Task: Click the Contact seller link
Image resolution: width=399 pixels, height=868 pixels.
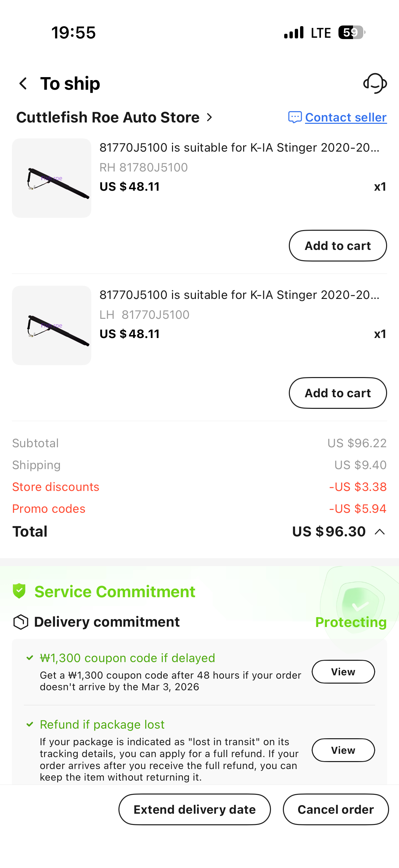Action: pyautogui.click(x=345, y=117)
